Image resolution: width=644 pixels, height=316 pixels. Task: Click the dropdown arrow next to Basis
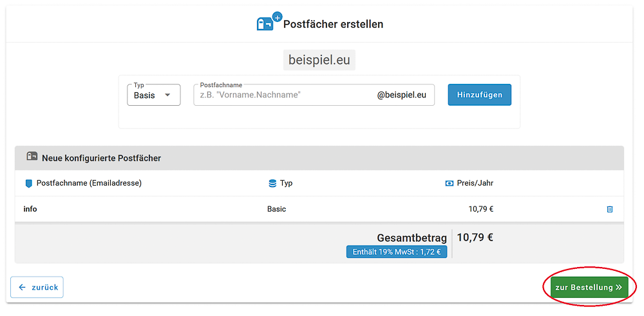pos(167,95)
